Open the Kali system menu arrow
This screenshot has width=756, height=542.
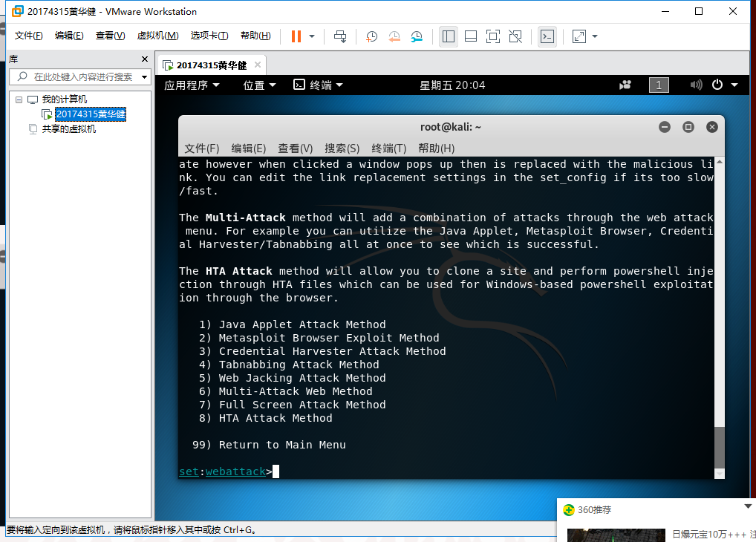coord(734,85)
